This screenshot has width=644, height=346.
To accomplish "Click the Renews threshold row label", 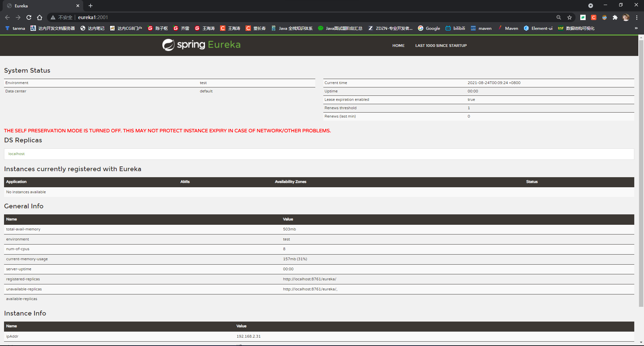I will (x=340, y=108).
